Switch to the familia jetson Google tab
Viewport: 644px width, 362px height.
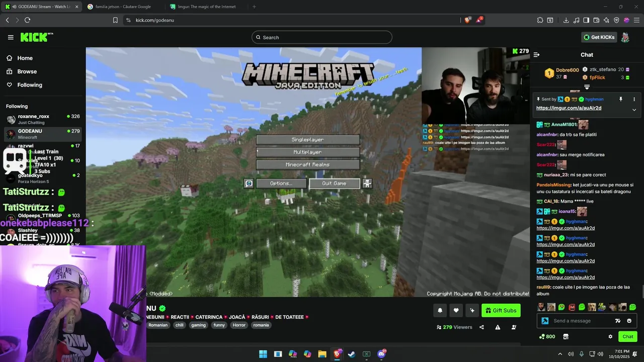123,7
